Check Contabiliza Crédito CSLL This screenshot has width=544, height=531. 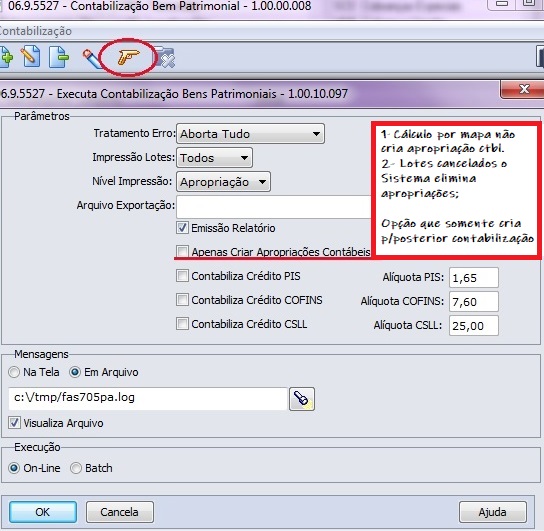click(182, 324)
